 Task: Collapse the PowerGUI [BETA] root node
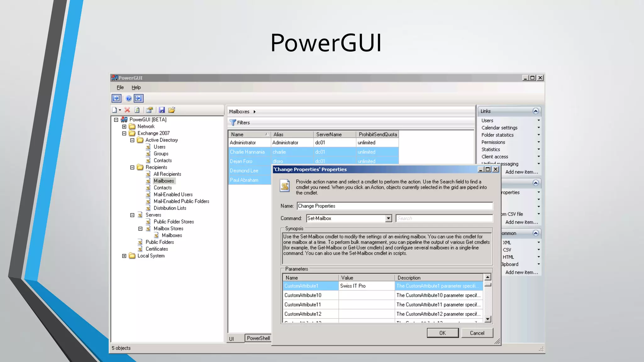[116, 120]
